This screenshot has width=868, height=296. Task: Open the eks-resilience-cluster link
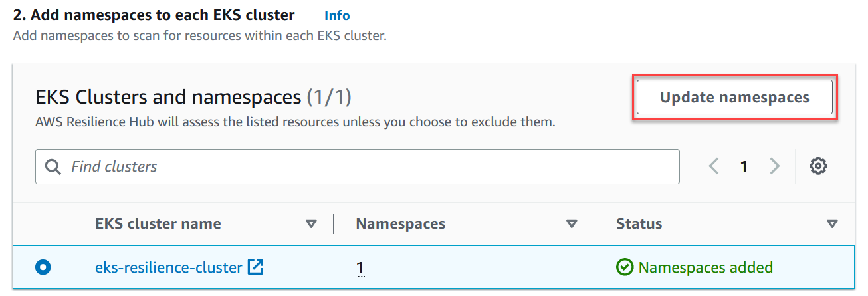[x=168, y=267]
